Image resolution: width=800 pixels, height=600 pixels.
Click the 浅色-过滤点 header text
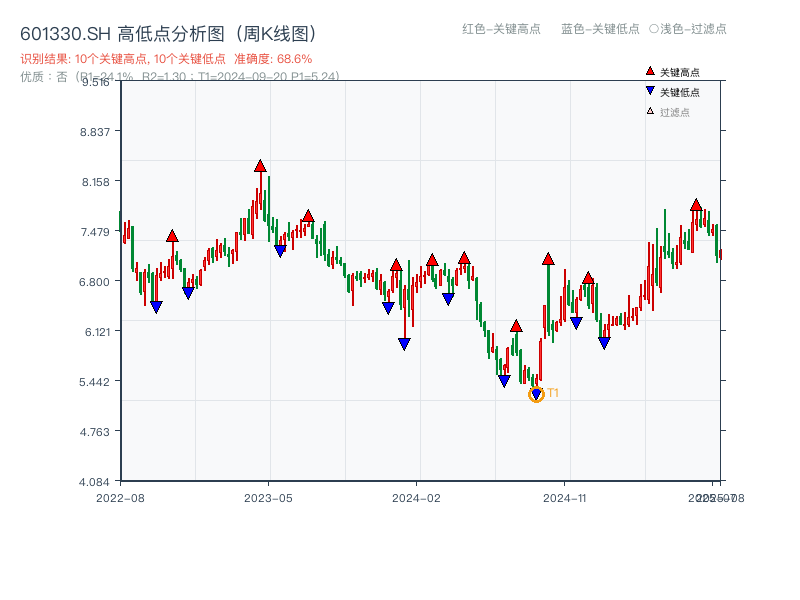point(693,29)
